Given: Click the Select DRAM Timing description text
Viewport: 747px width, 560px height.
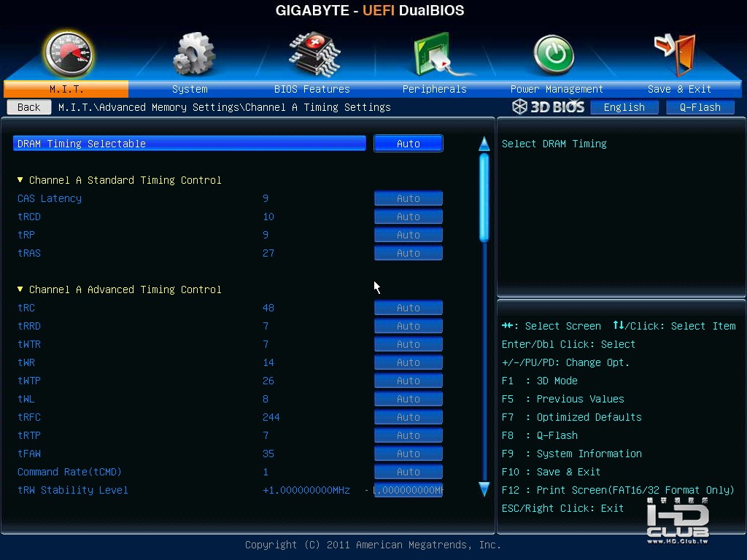Looking at the screenshot, I should [x=554, y=144].
